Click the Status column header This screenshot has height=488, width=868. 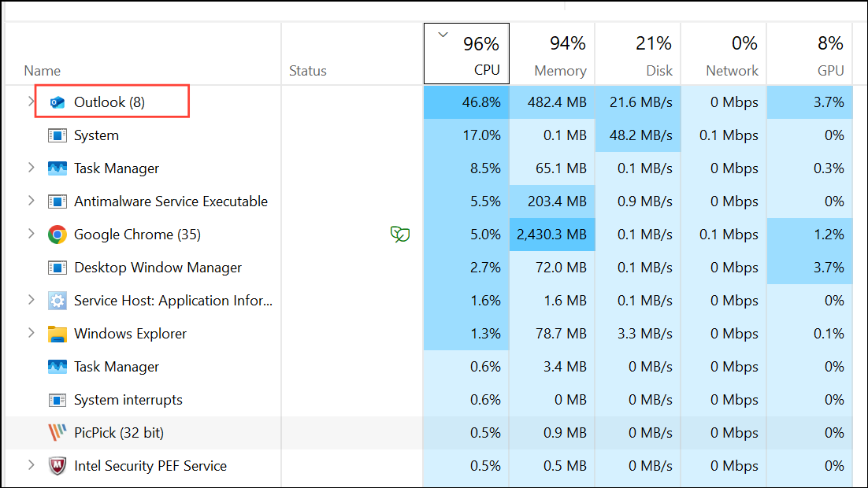307,71
